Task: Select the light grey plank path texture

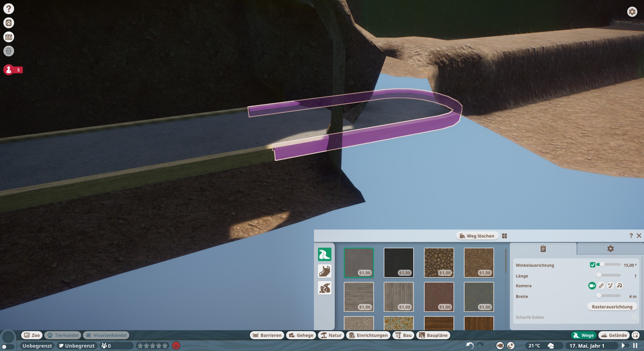Action: coord(359,297)
